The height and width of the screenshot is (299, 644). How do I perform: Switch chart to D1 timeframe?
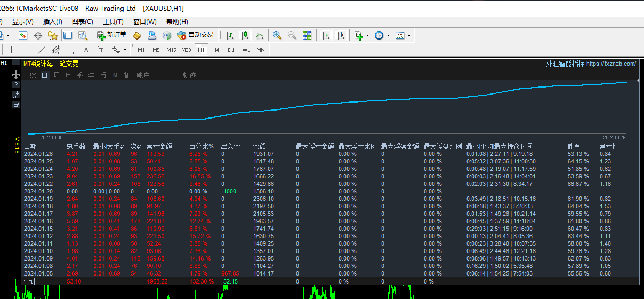[x=231, y=50]
